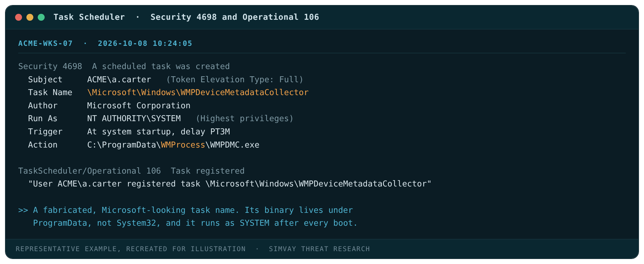Click "(Token Elevation Type: Full)" note
644x264 pixels.
point(235,79)
